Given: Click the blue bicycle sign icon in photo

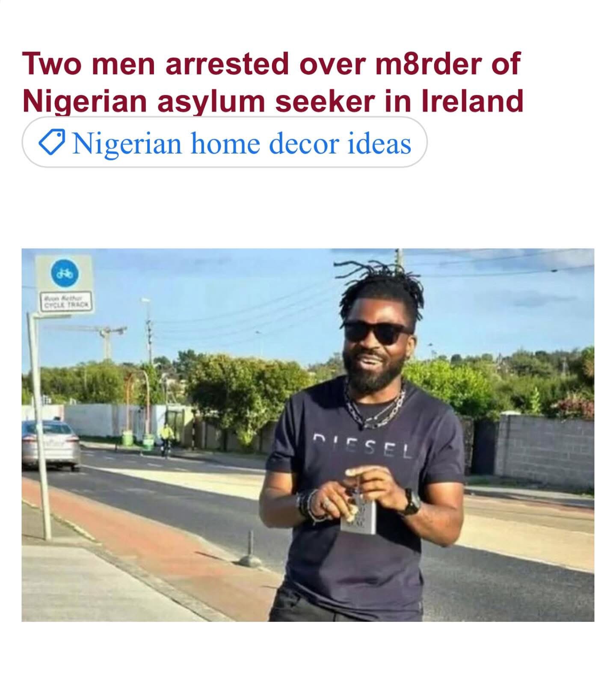Looking at the screenshot, I should pos(65,273).
